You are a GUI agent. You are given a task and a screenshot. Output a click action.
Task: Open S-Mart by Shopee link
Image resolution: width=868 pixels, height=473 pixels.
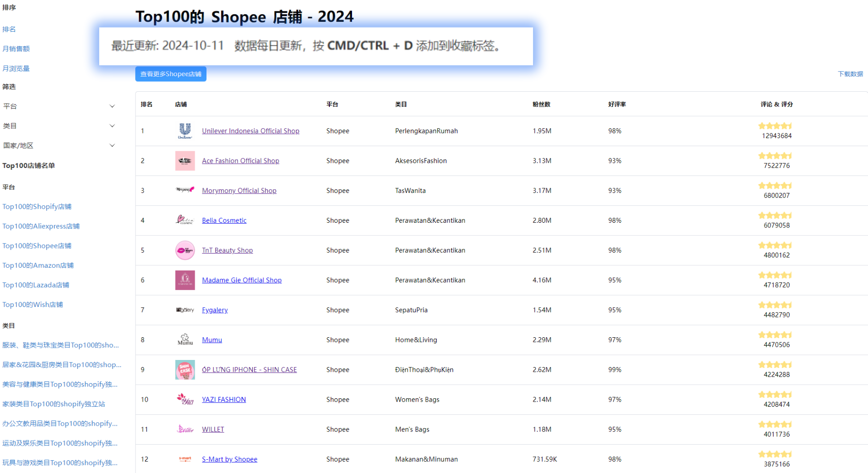[x=230, y=459]
